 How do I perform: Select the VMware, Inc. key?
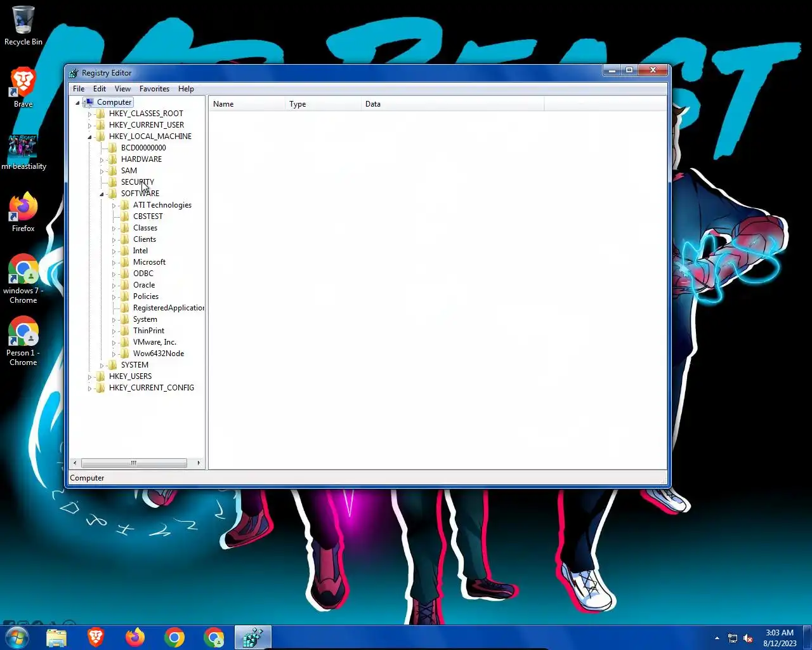[x=155, y=342]
